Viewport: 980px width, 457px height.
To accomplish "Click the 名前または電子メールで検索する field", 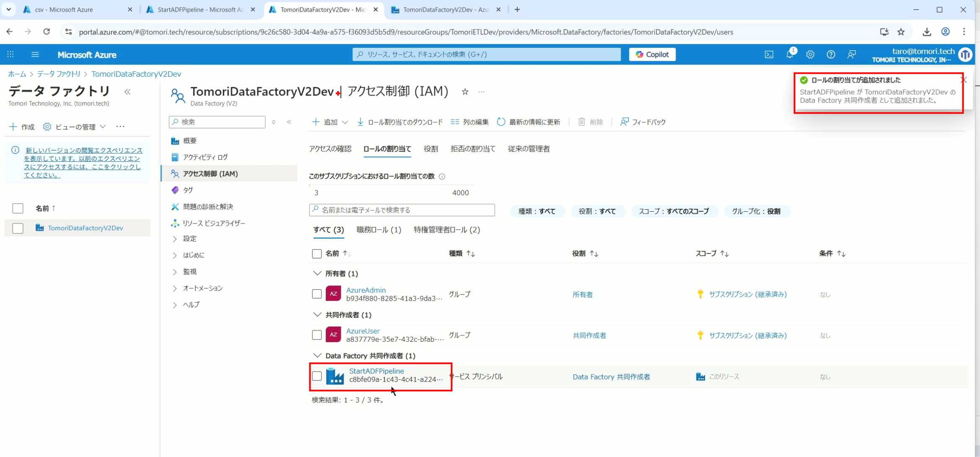I will (402, 210).
